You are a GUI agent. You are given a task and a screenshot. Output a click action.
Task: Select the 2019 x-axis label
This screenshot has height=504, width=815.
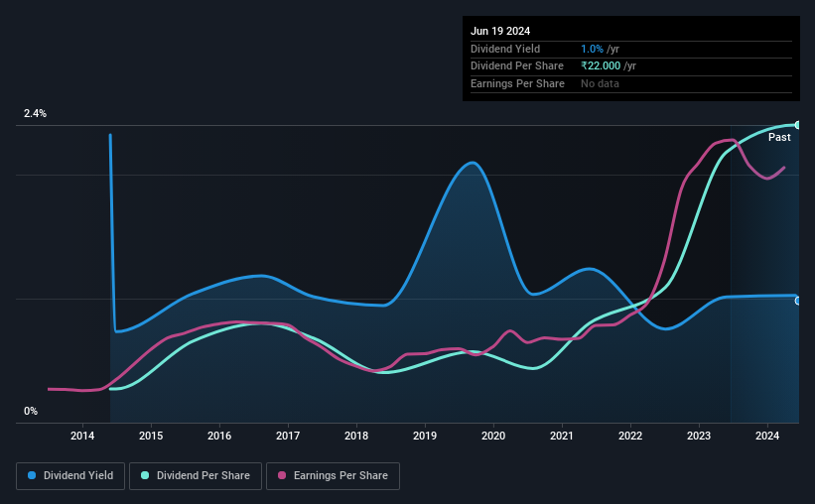coord(425,436)
